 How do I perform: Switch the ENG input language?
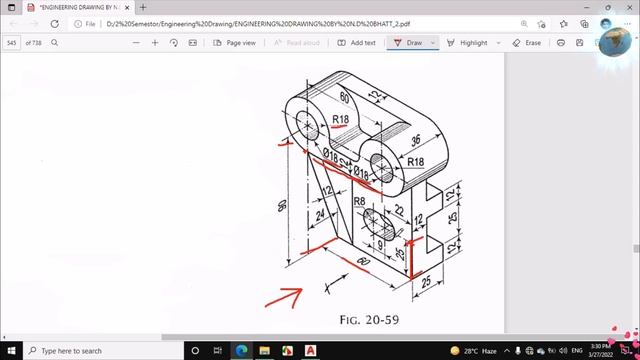click(577, 351)
